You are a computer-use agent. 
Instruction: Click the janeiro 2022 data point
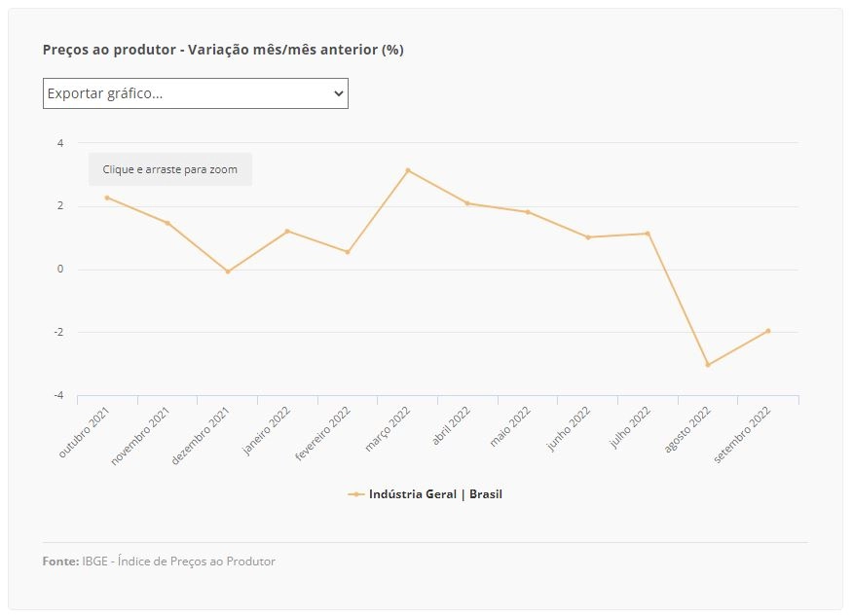coord(287,231)
